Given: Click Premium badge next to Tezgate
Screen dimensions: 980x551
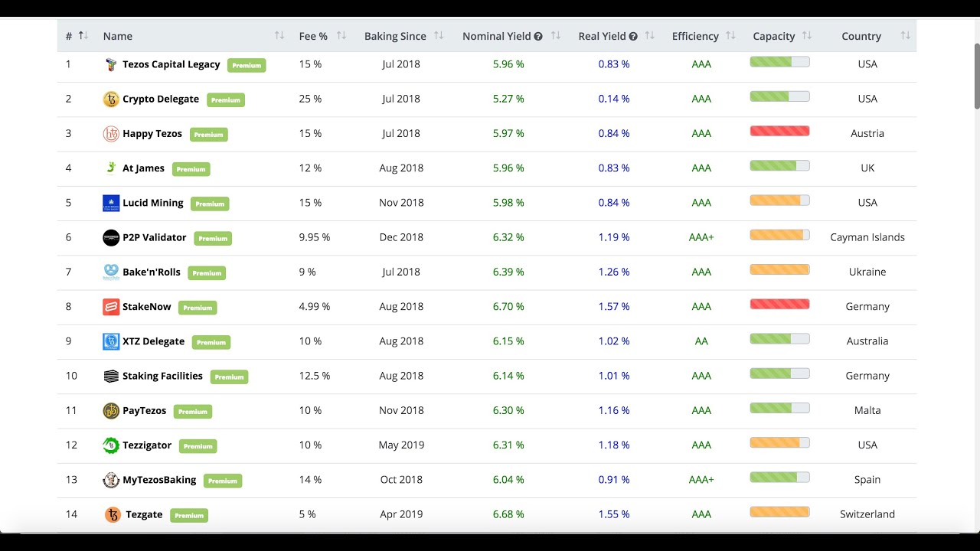Looking at the screenshot, I should pos(189,515).
